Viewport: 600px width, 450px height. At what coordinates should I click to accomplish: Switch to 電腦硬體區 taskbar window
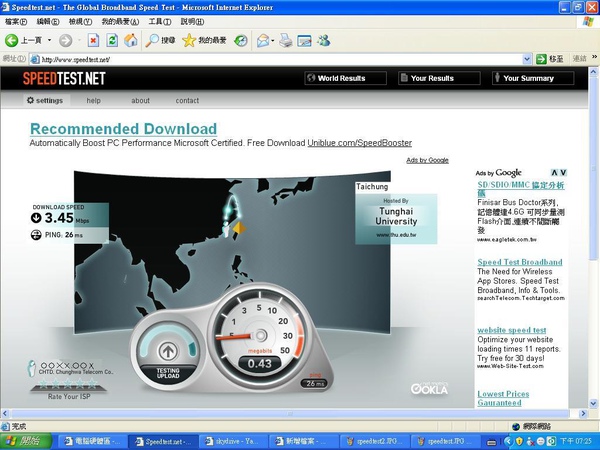tap(92, 441)
